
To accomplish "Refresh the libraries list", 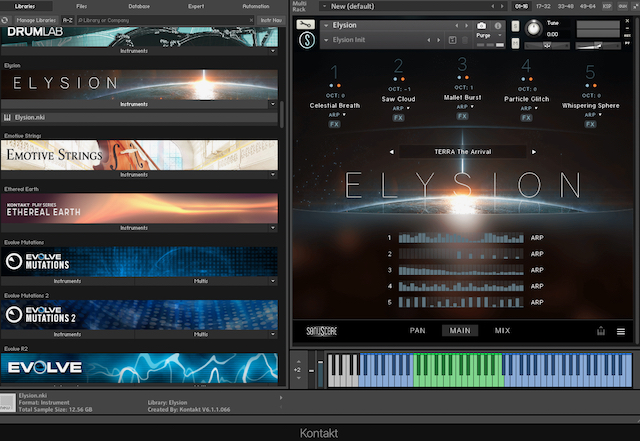I will [5, 20].
